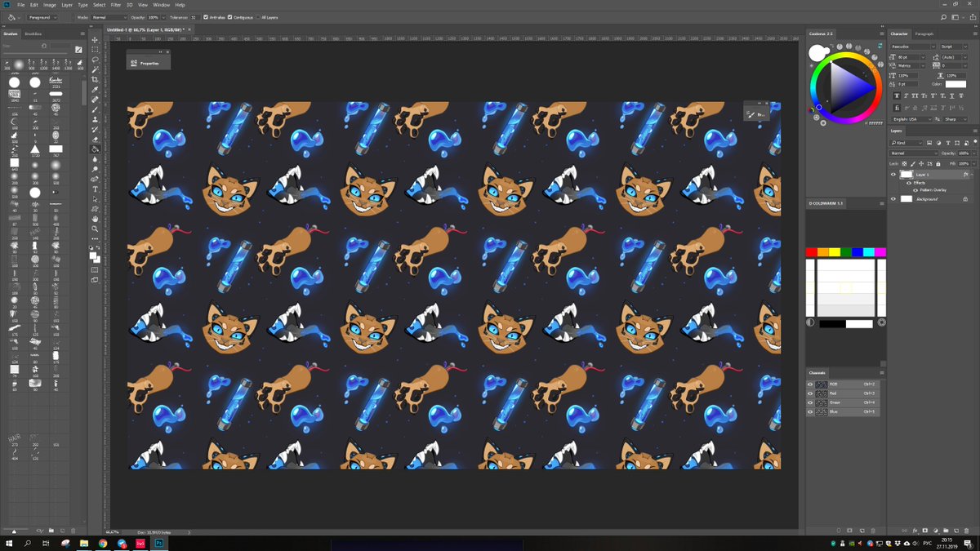Open File Explorer from taskbar
This screenshot has height=551, width=980.
coord(83,543)
